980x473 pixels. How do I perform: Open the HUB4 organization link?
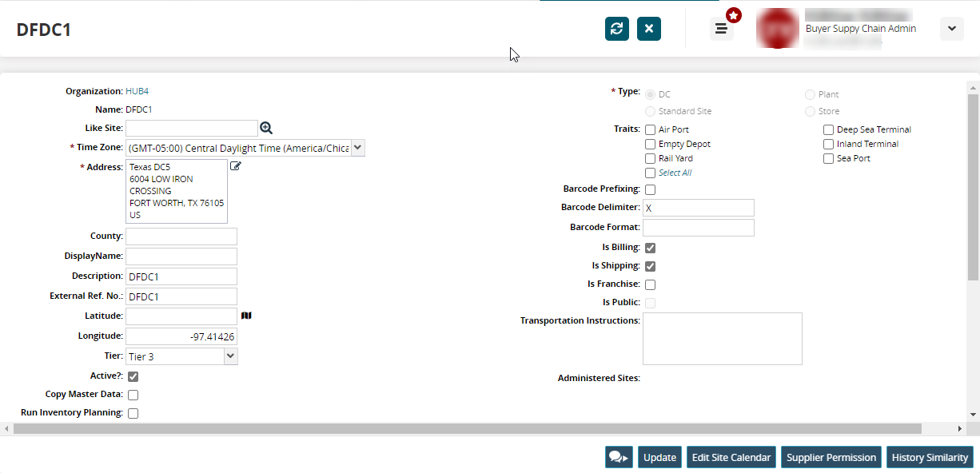[137, 91]
